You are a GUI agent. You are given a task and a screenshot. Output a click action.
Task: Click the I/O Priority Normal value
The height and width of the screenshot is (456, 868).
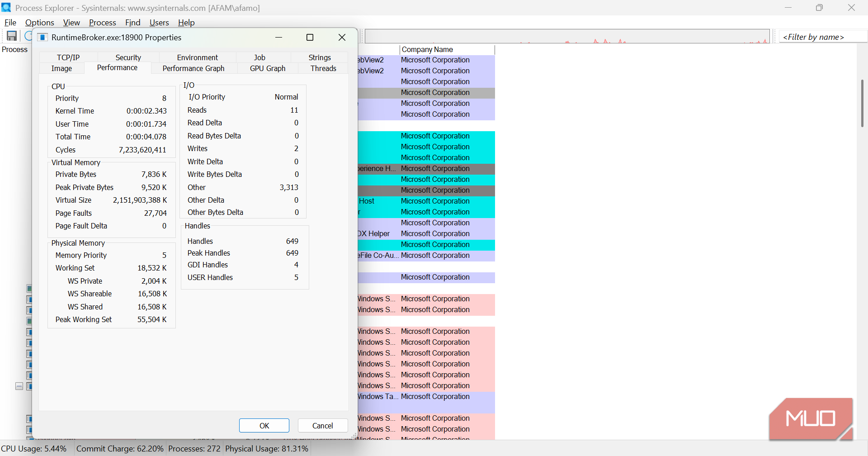(x=286, y=97)
